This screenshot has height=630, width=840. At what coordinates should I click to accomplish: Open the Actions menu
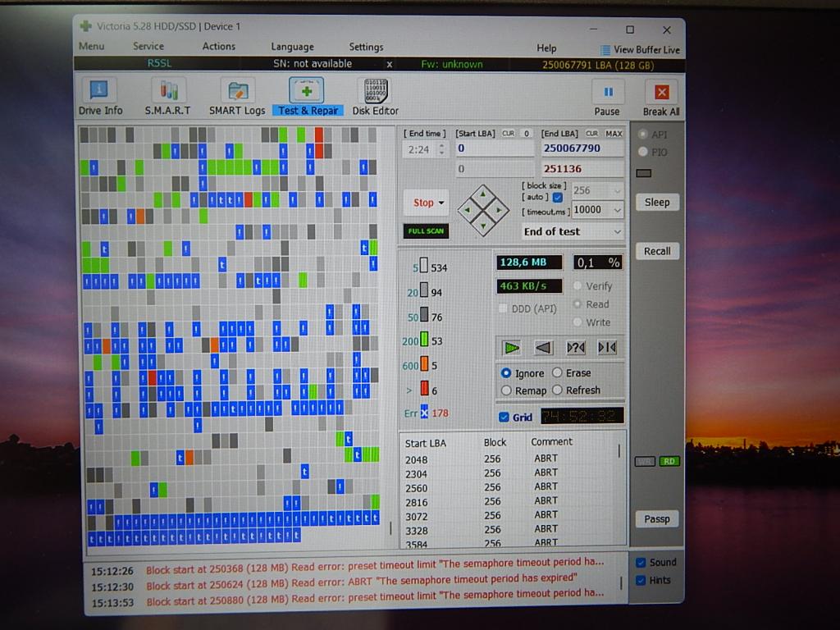(219, 47)
